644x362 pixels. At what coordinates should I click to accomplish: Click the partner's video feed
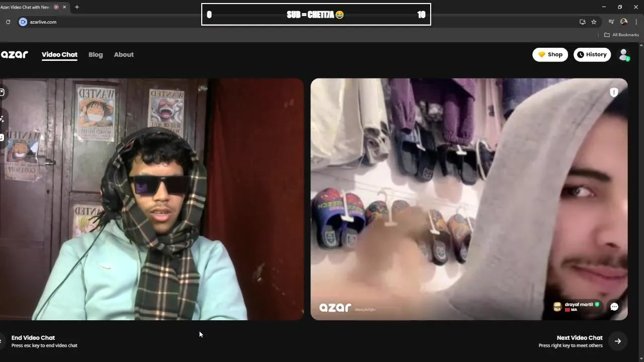(469, 199)
